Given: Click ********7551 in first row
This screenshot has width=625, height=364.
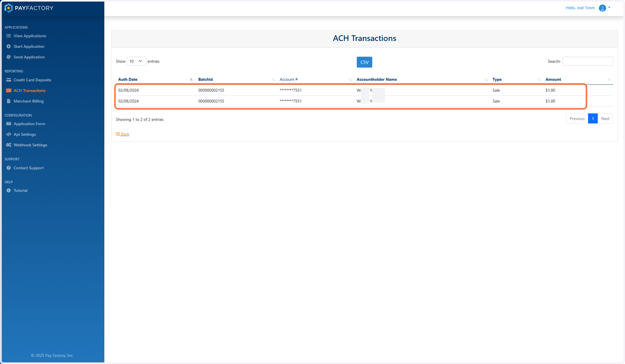Looking at the screenshot, I should click(x=291, y=90).
